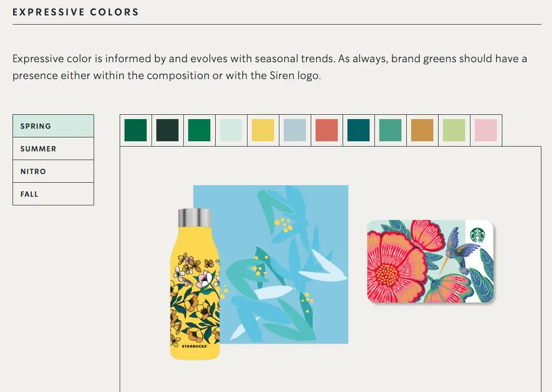Choose the seafoam green color swatch

point(390,130)
